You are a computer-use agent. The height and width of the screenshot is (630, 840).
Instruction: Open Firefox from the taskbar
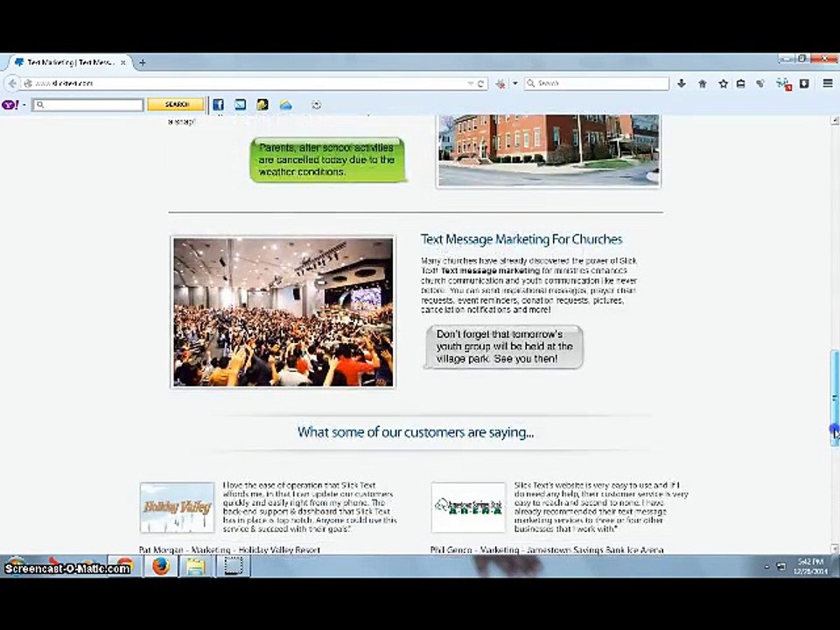coord(160,566)
